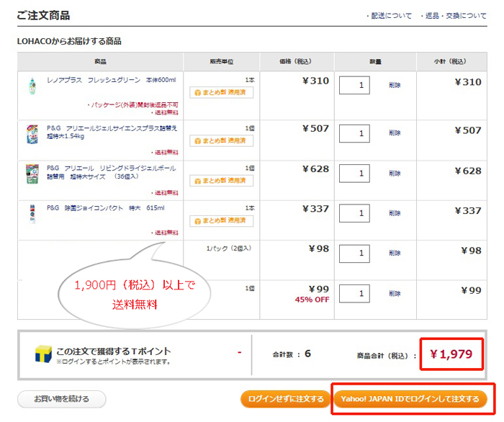Click the 45% OFF label
This screenshot has width=504, height=422.
(x=312, y=300)
